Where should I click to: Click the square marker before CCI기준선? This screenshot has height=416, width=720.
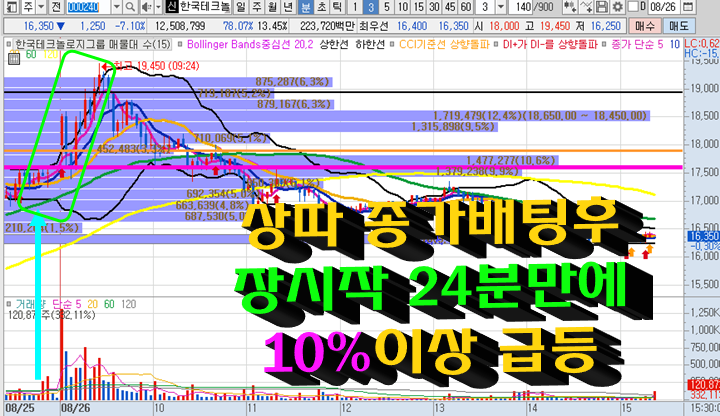(392, 45)
